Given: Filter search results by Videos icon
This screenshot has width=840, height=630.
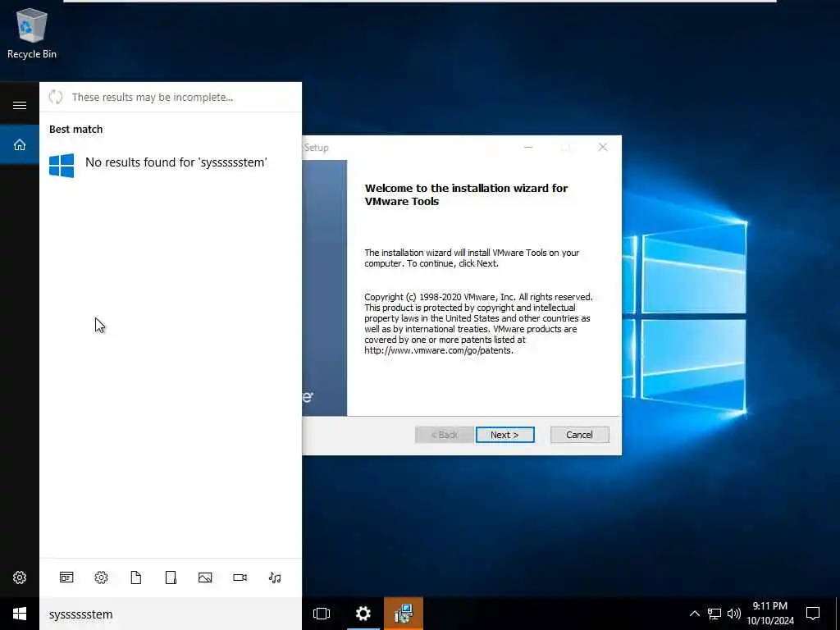Looking at the screenshot, I should [240, 577].
